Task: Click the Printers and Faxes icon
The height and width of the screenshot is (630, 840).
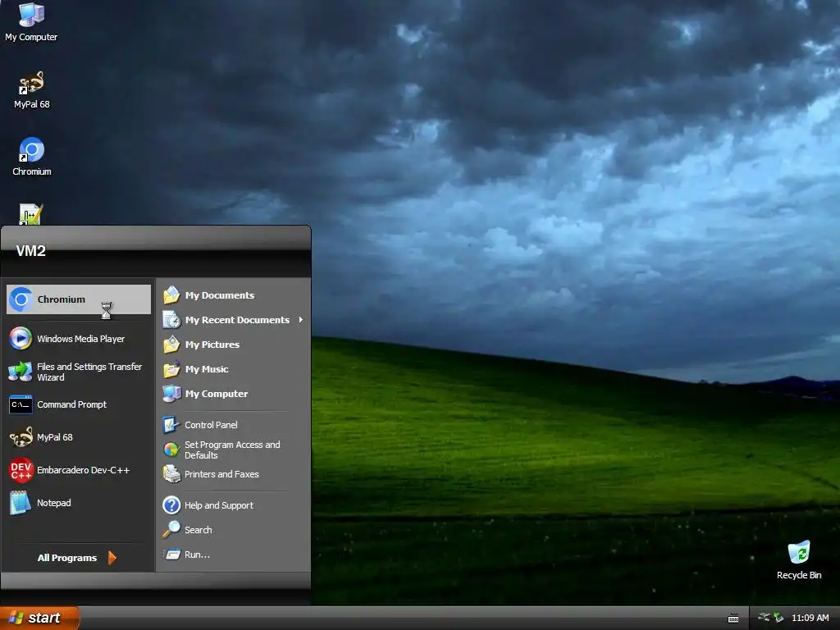Action: pyautogui.click(x=171, y=474)
